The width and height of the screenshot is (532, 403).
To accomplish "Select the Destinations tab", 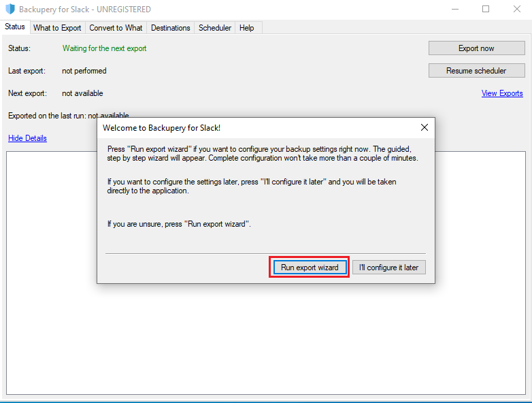I will click(170, 28).
